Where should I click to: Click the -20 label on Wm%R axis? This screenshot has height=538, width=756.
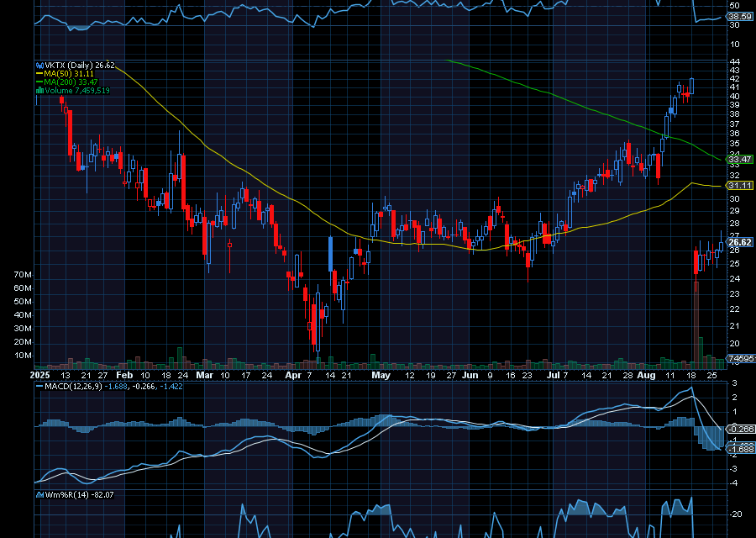tap(736, 514)
